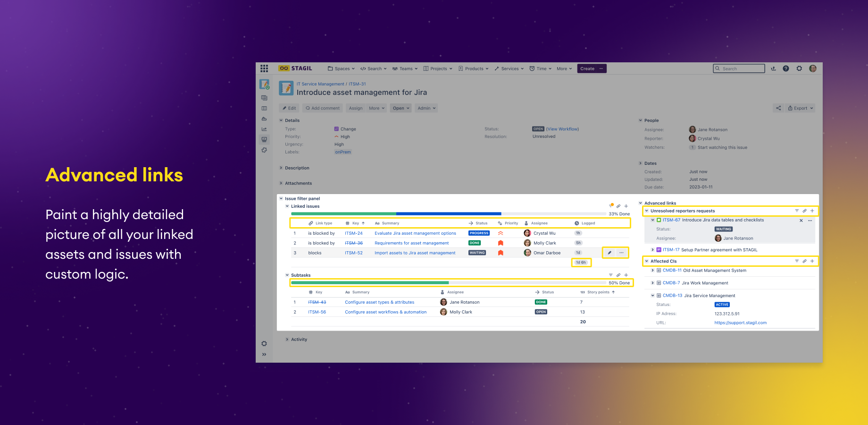The height and width of the screenshot is (425, 868).
Task: Click the share icon near Export
Action: point(778,108)
